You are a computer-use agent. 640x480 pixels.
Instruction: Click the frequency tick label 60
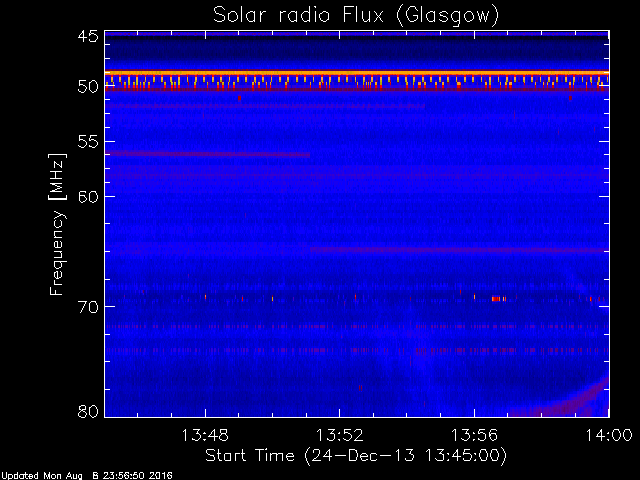coord(88,197)
